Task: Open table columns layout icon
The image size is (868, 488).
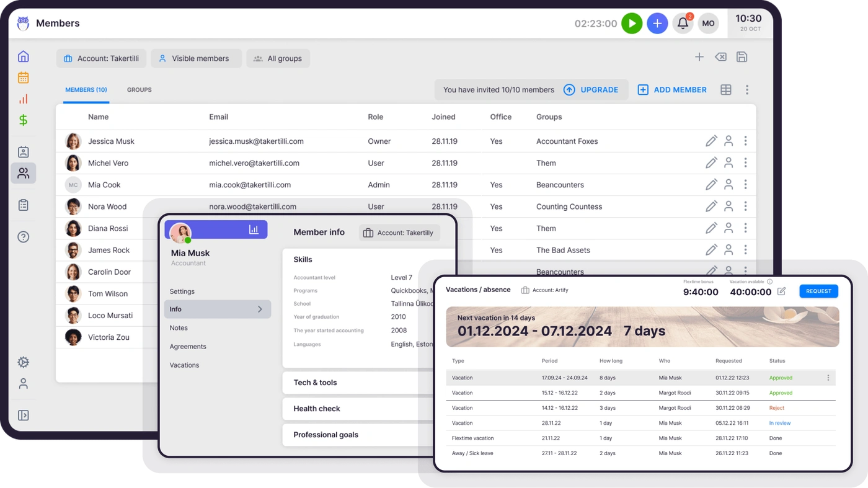Action: click(x=726, y=90)
